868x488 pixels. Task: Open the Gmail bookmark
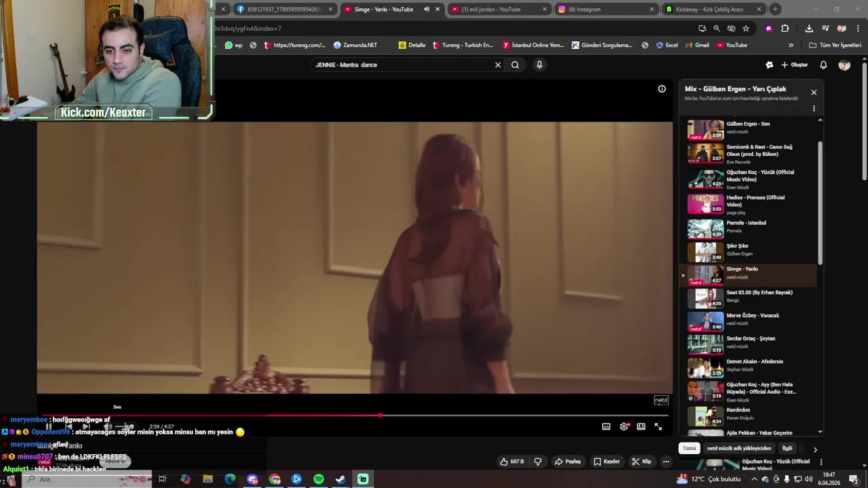pos(697,45)
